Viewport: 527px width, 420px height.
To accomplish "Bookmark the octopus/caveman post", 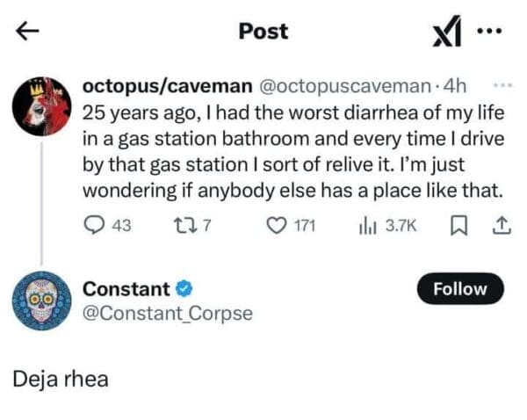I will coord(457,225).
